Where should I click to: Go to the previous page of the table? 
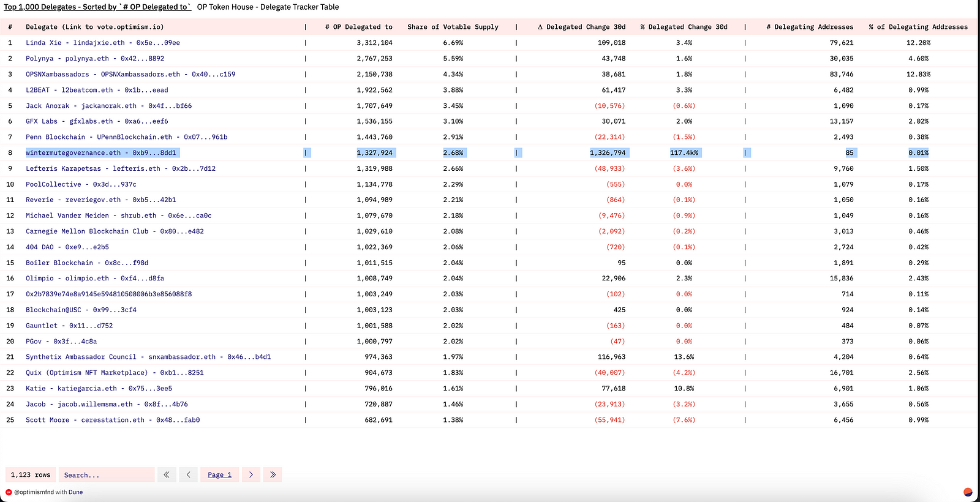click(188, 474)
